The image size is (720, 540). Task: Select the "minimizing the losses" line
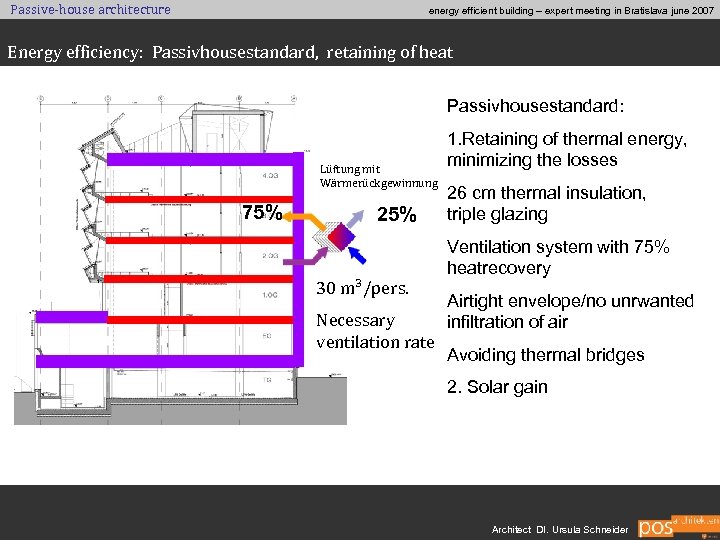click(532, 160)
